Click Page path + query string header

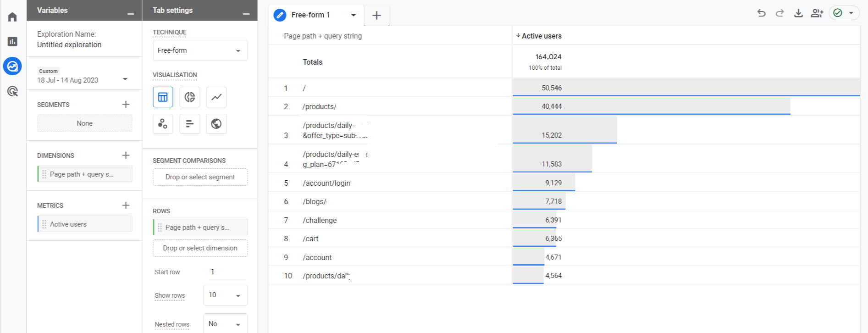(x=323, y=36)
